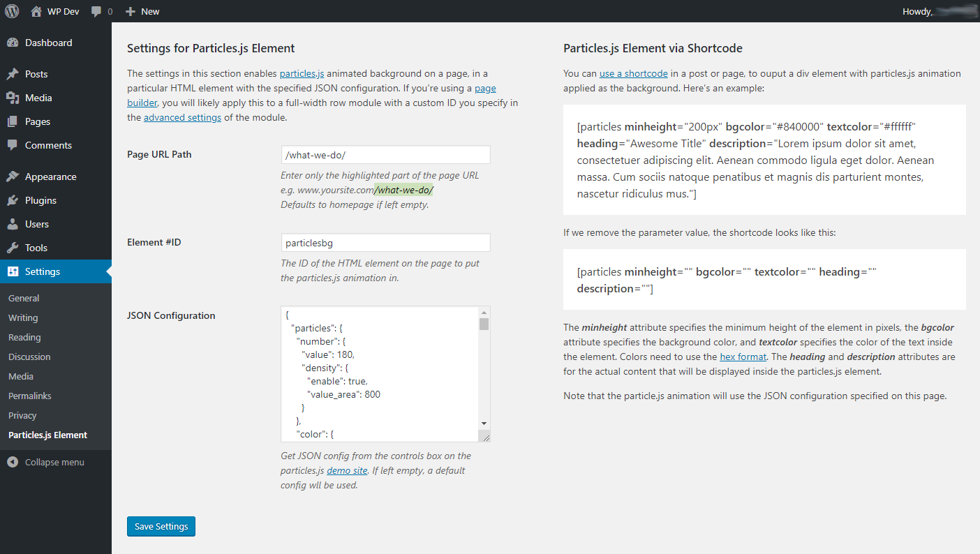Click the Save Settings button

161,526
